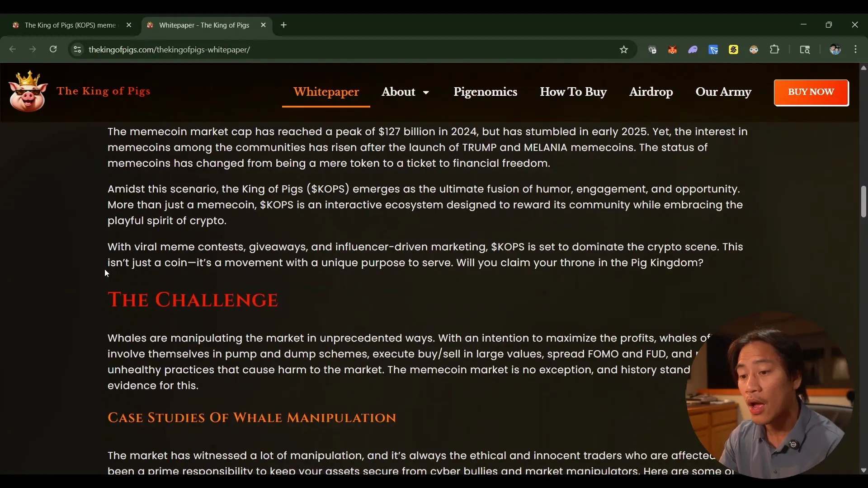
Task: Open the Airdrop page
Action: click(x=651, y=92)
